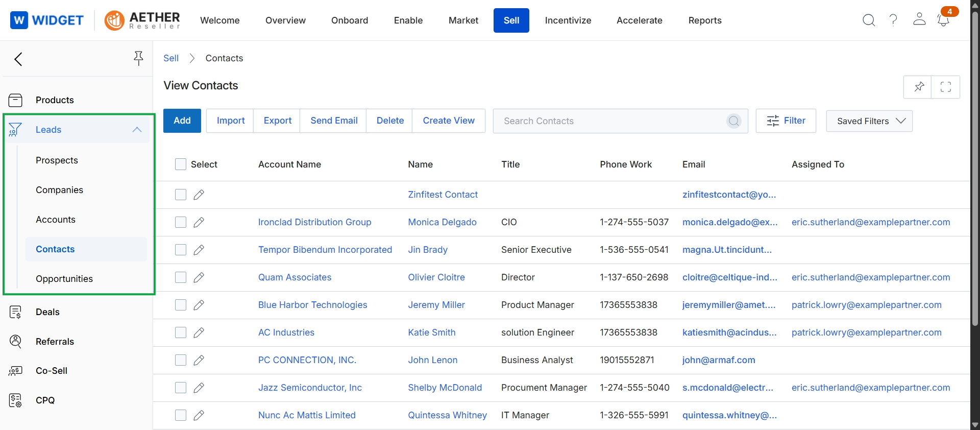This screenshot has height=430, width=980.
Task: Open the help question mark icon
Action: click(x=893, y=20)
